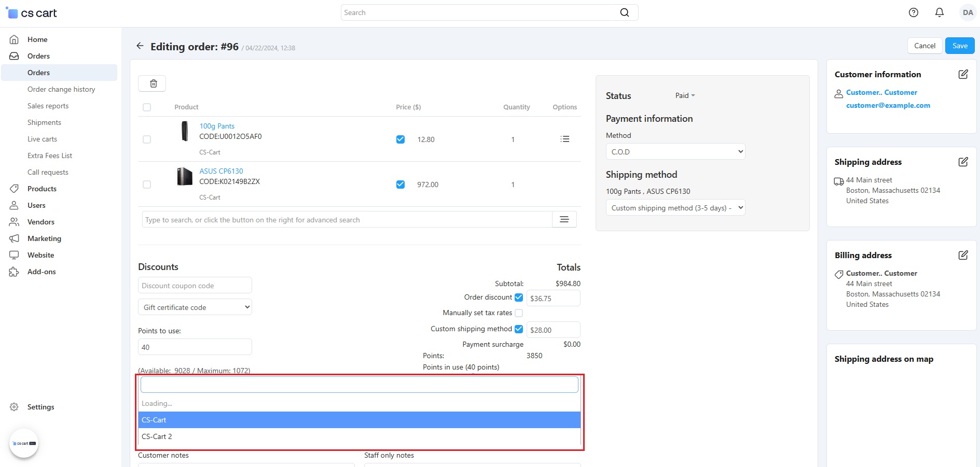
Task: Open the C.O.D payment method dropdown
Action: 675,152
